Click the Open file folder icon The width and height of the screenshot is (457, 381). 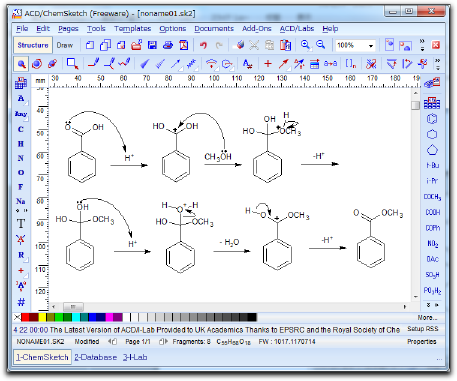click(136, 45)
